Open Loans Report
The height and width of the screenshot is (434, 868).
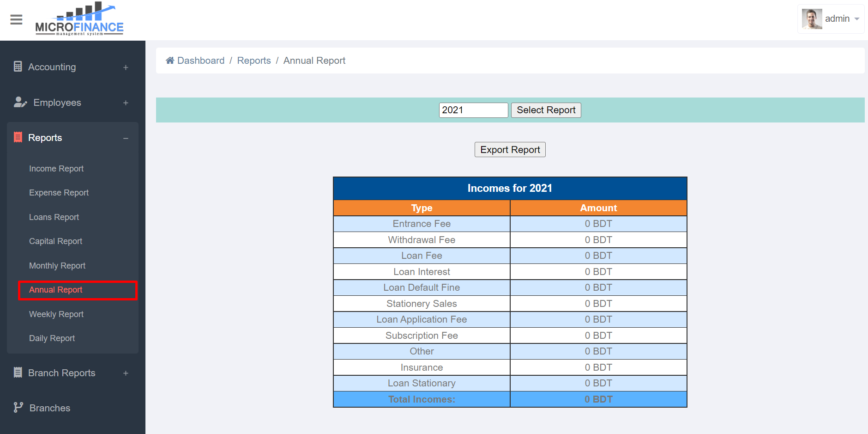tap(54, 217)
